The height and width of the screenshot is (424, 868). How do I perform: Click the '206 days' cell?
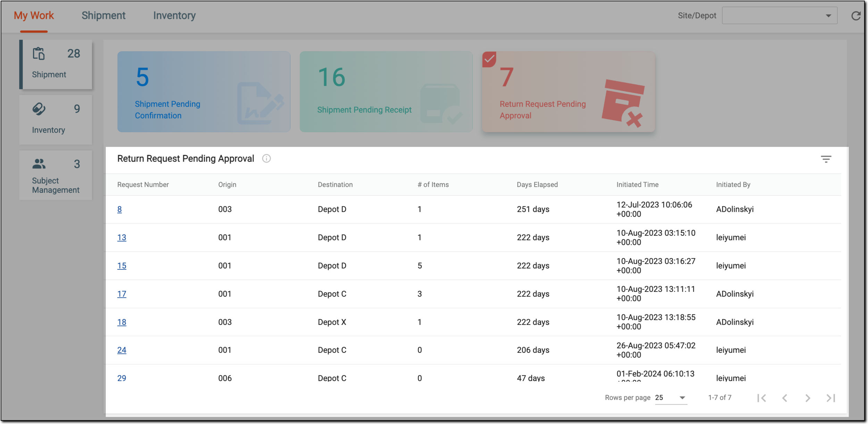[x=533, y=350]
